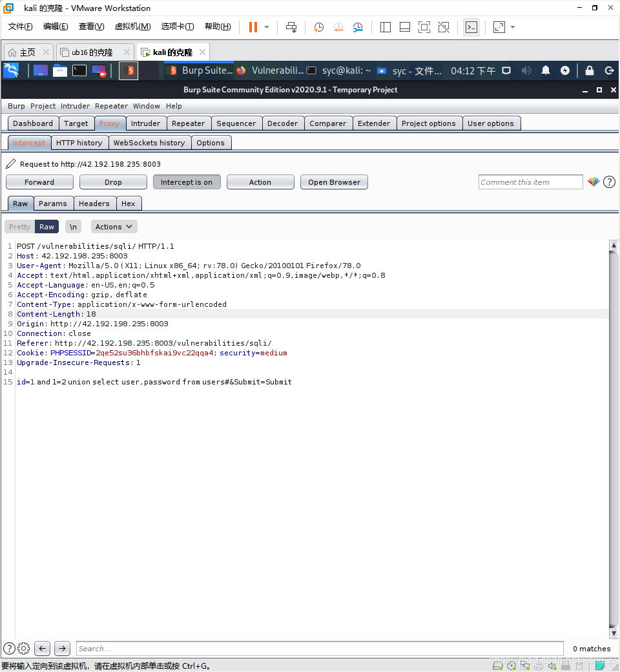
Task: Click the VMware stretch guest icon
Action: 499,27
